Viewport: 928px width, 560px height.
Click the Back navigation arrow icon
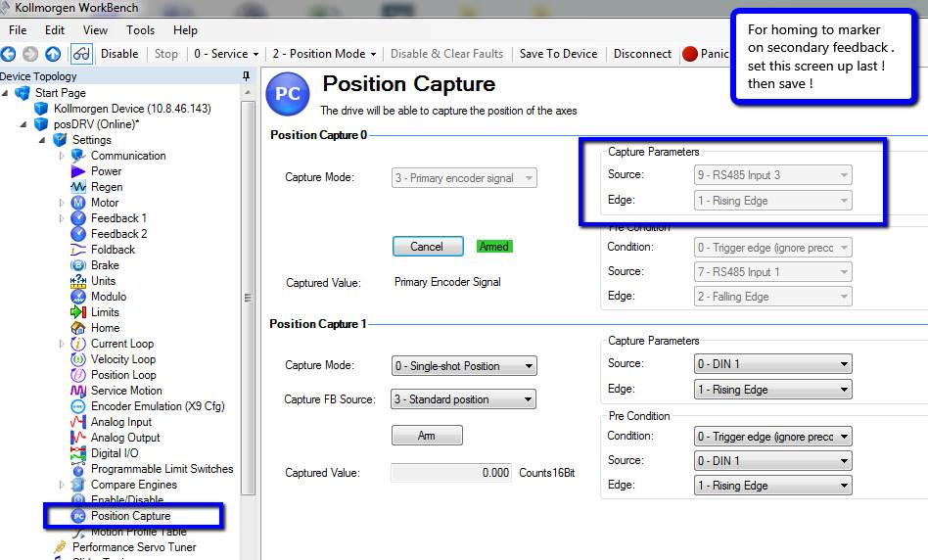(x=8, y=54)
